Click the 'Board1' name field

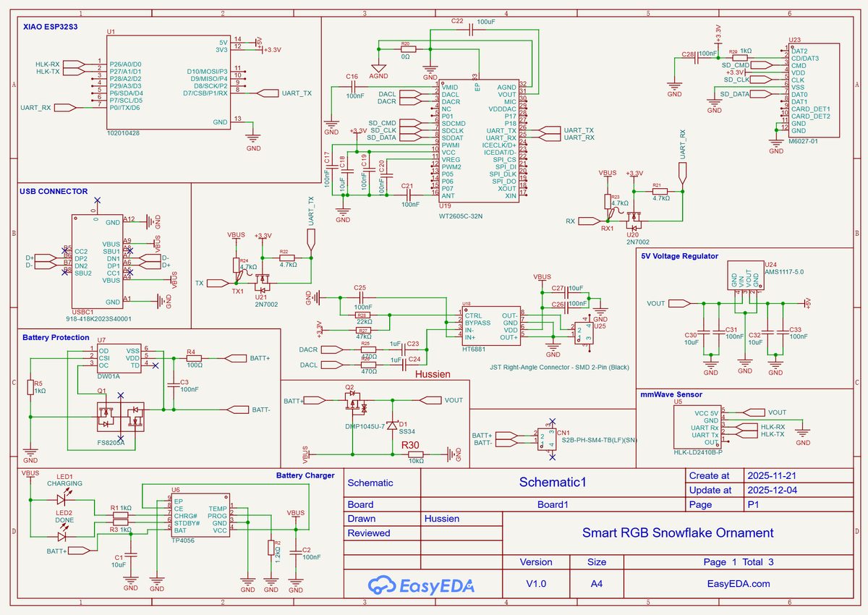tap(553, 505)
